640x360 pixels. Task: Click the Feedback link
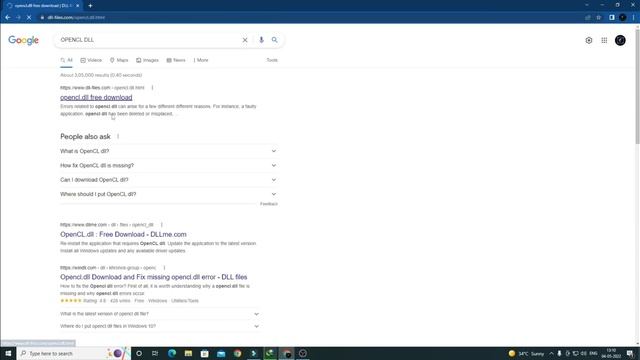[269, 204]
